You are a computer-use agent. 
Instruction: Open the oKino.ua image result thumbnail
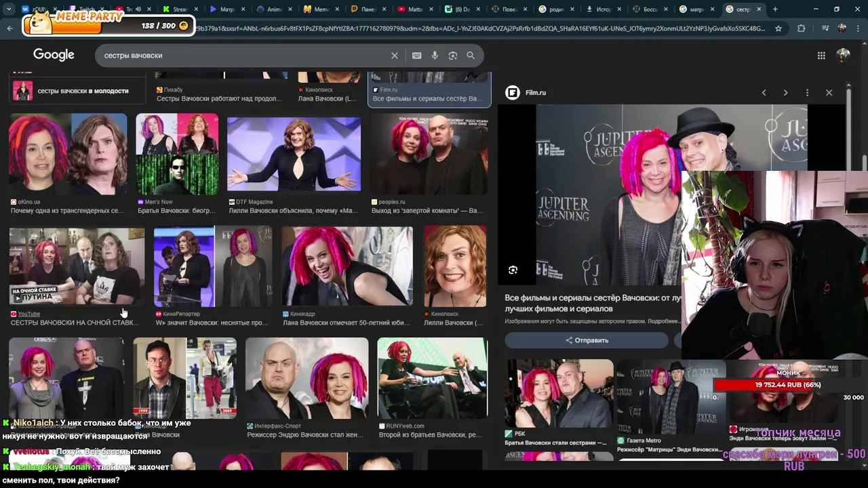coord(68,154)
